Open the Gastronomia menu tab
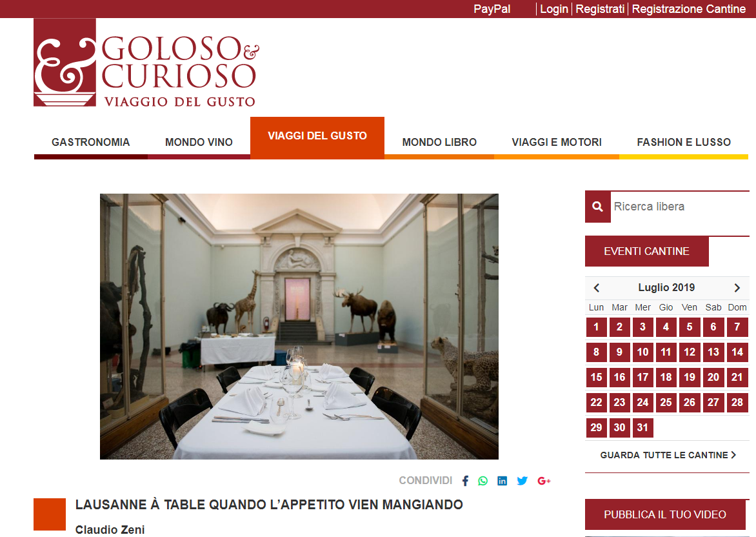This screenshot has height=537, width=756. pyautogui.click(x=91, y=143)
